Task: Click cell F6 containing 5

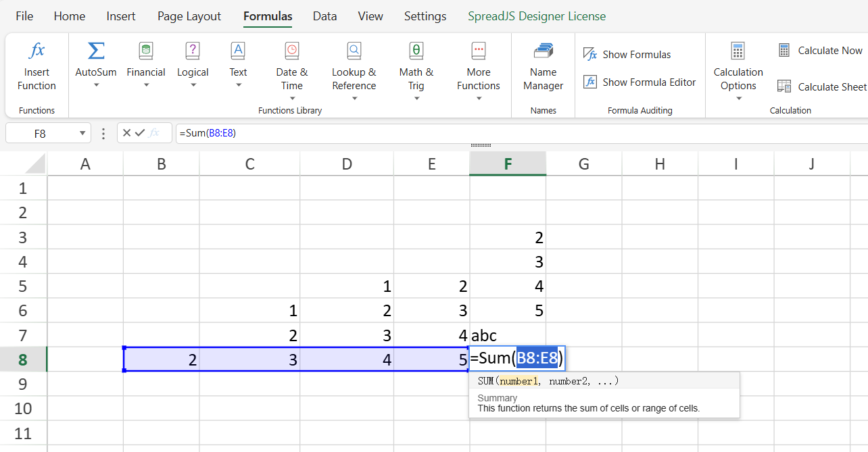Action: [508, 311]
